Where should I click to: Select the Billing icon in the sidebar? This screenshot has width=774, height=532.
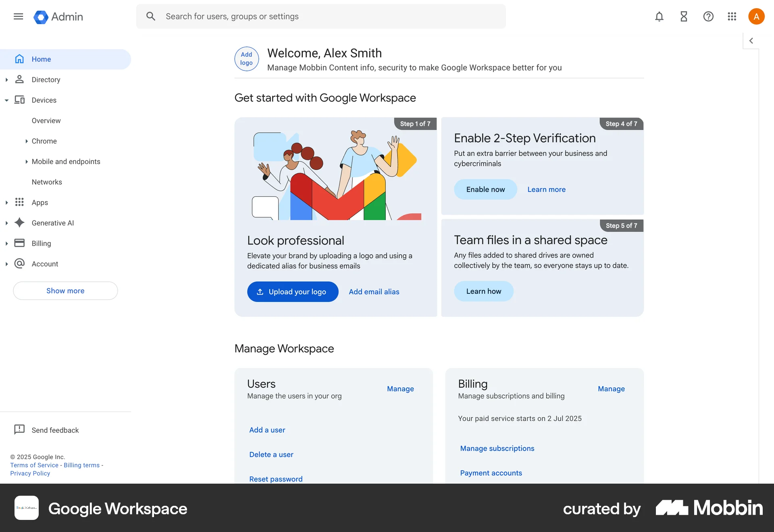(x=19, y=243)
